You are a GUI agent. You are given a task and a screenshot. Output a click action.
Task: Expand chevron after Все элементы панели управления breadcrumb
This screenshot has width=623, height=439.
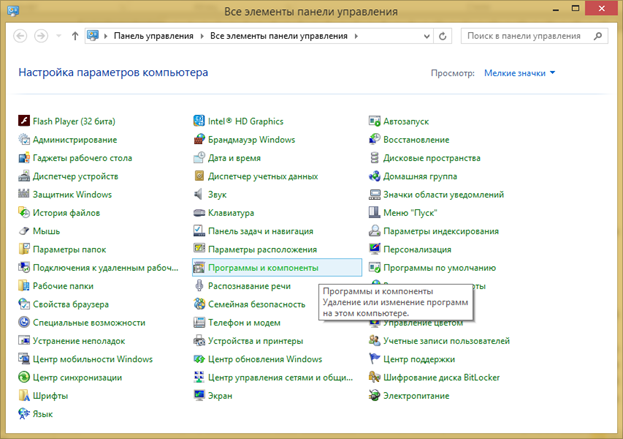coord(356,36)
